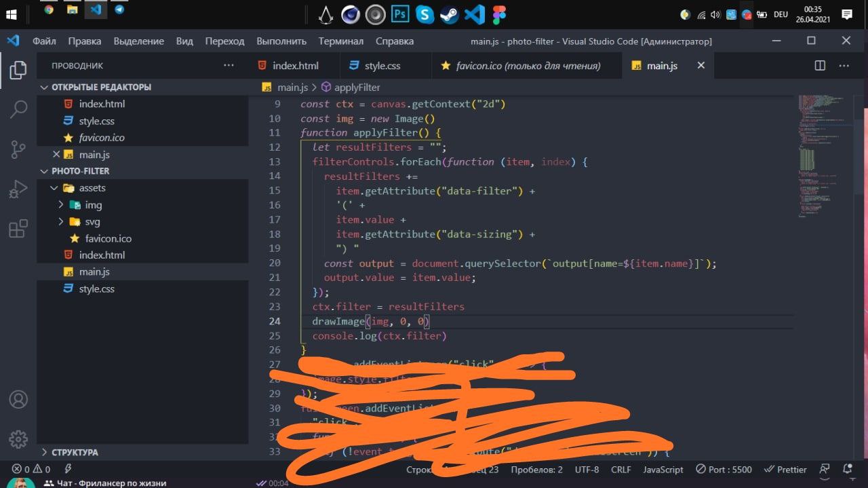This screenshot has height=488, width=868.
Task: Open the notifications bell in status bar
Action: tap(847, 469)
